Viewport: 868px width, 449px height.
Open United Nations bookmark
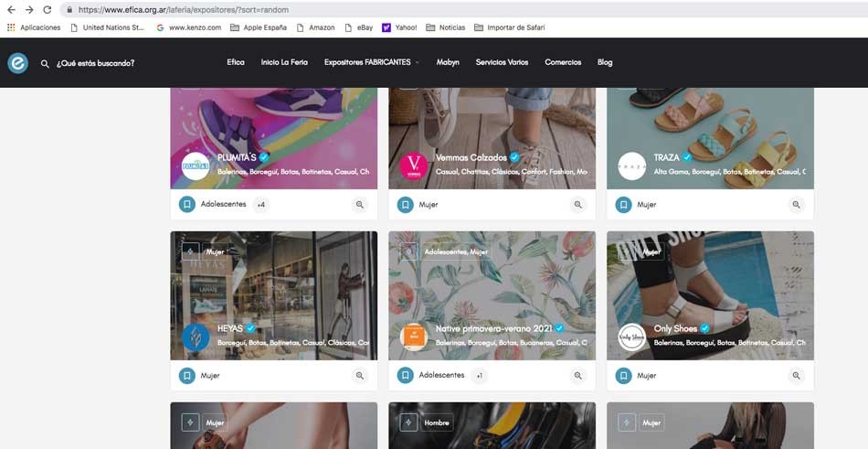pos(108,27)
